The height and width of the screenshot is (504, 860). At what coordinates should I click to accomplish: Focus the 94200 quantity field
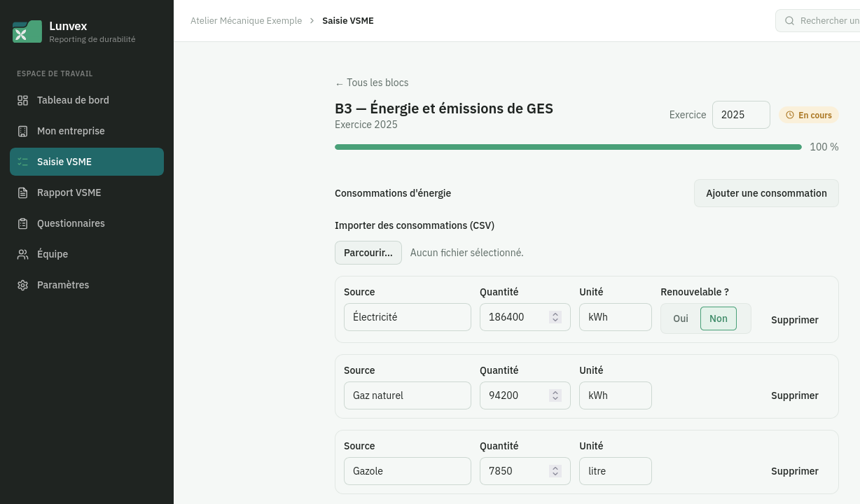[x=525, y=395]
